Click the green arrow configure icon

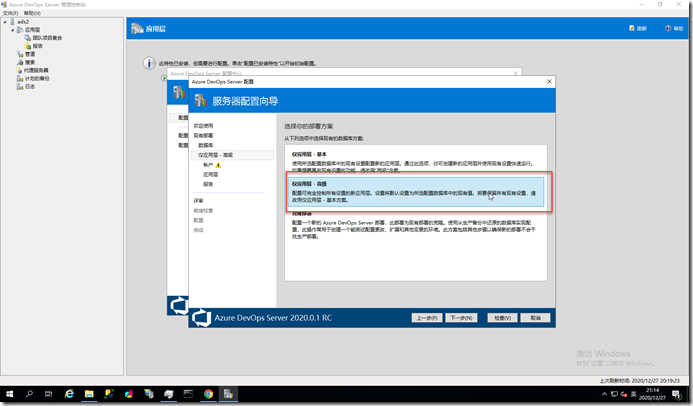(x=164, y=78)
